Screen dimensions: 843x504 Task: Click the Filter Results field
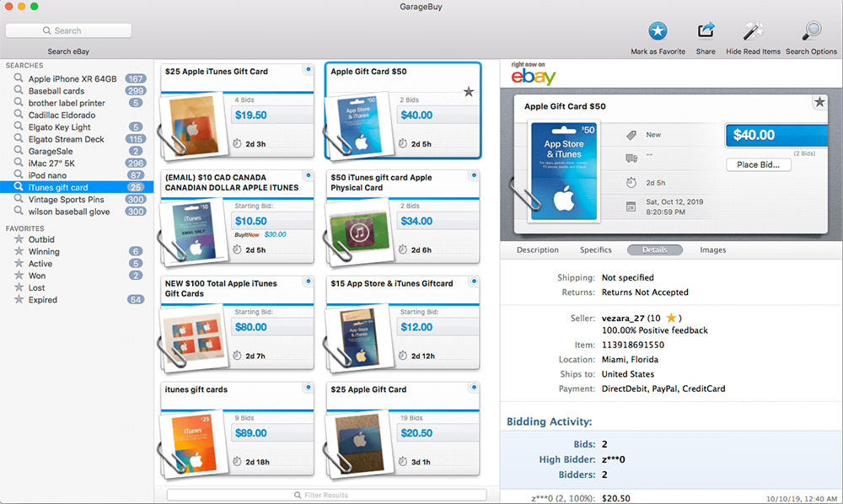coord(327,495)
